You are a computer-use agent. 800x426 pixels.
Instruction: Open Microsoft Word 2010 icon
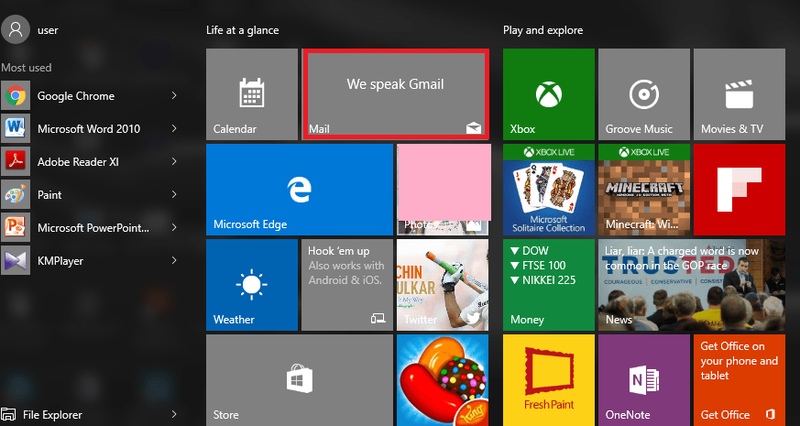15,129
